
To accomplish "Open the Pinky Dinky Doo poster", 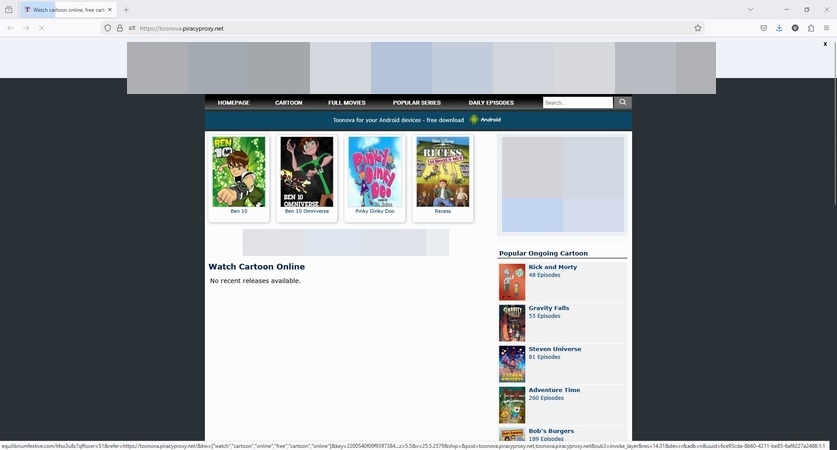I will [375, 172].
